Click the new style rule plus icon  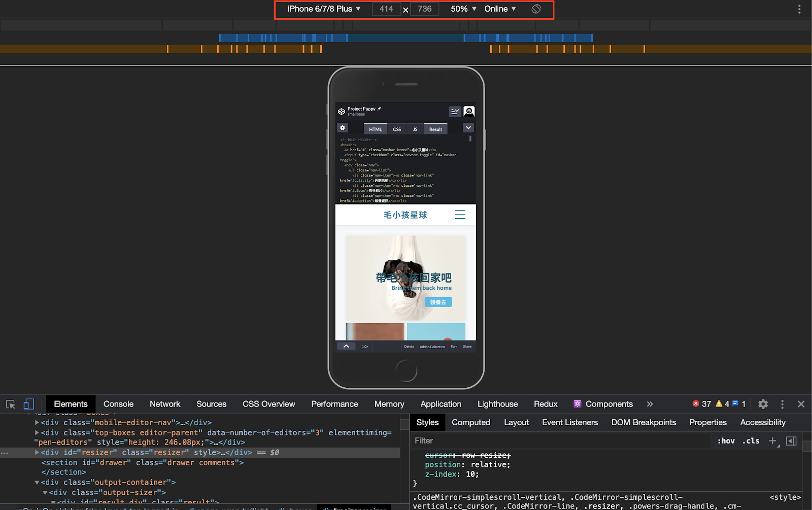(x=773, y=441)
